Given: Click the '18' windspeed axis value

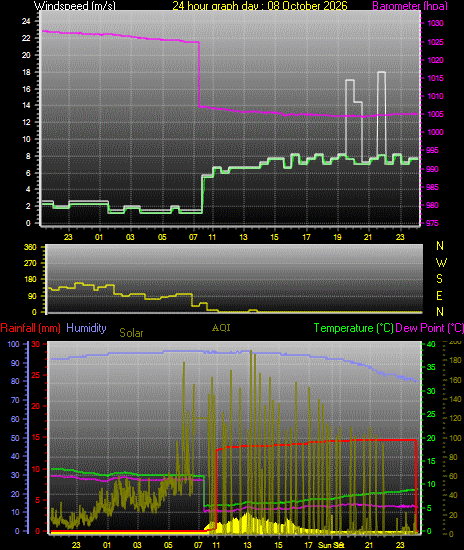Looking at the screenshot, I should pos(26,72).
